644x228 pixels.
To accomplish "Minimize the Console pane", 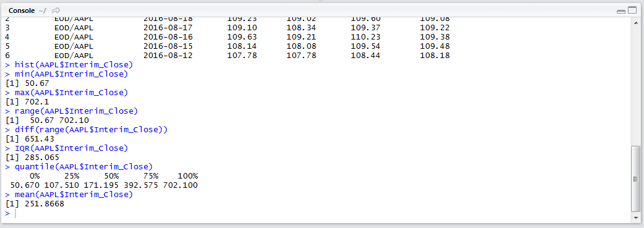I will click(621, 11).
